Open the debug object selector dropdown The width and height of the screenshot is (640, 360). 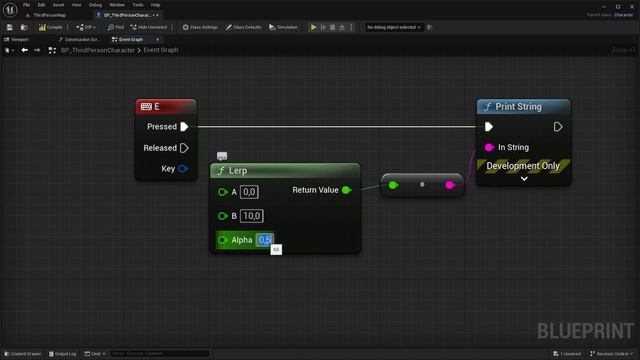click(x=394, y=27)
